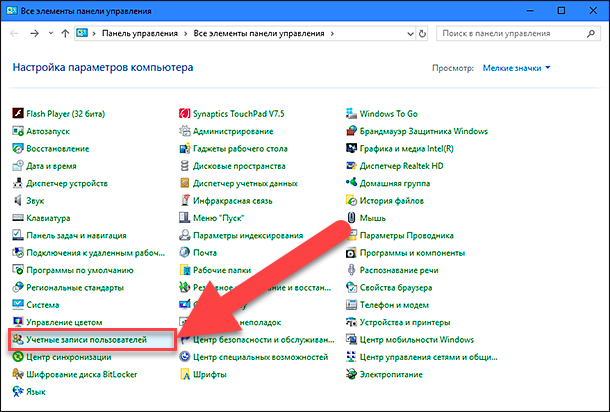Viewport: 610px width, 412px height.
Task: Click the Панель управления breadcrumb
Action: [140, 33]
